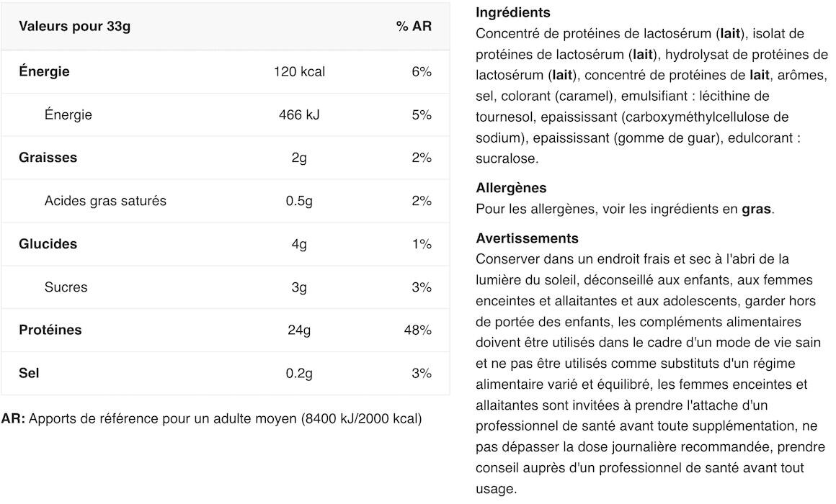
Task: Click the "% AR" column header
Action: point(414,27)
